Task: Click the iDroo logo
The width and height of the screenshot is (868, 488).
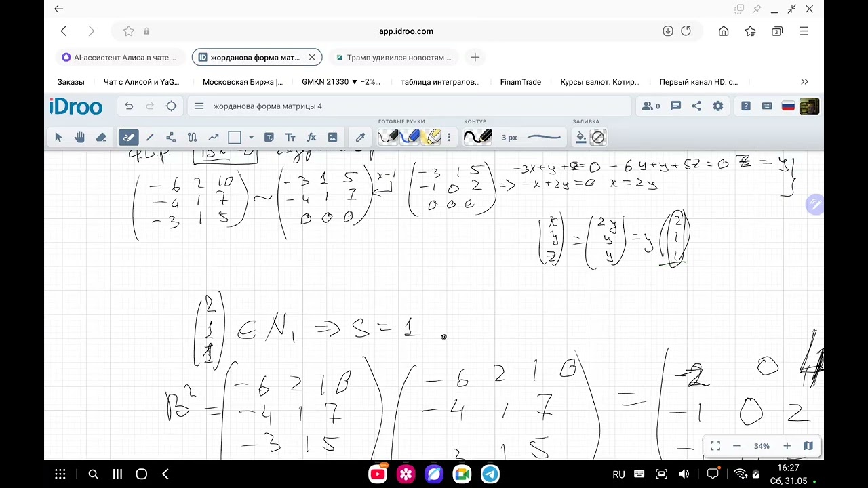Action: click(x=75, y=106)
